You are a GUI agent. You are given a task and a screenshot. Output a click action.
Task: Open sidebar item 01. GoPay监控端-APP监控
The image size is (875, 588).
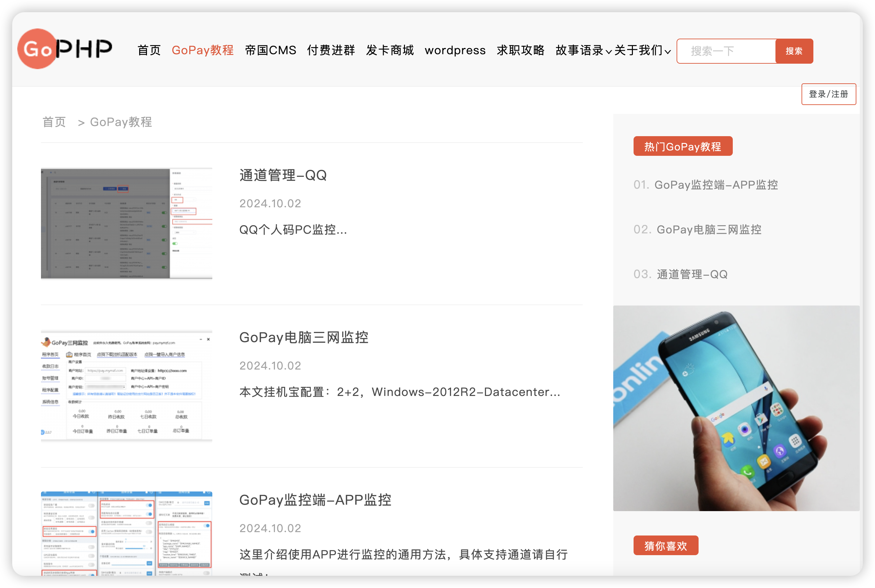click(x=706, y=185)
